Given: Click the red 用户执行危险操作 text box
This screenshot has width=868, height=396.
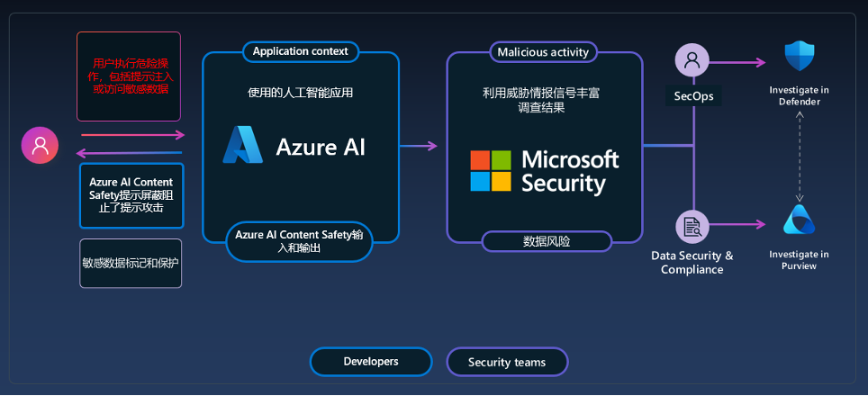Looking at the screenshot, I should pos(129,76).
